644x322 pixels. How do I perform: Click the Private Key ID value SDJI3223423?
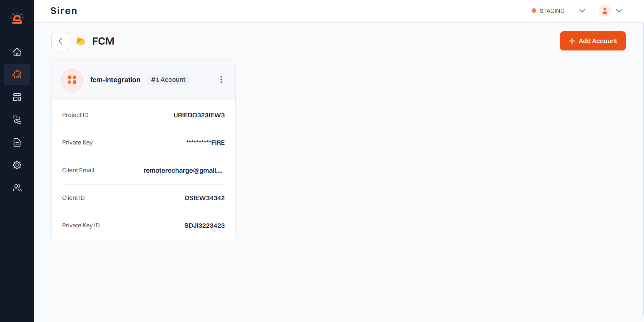(205, 226)
